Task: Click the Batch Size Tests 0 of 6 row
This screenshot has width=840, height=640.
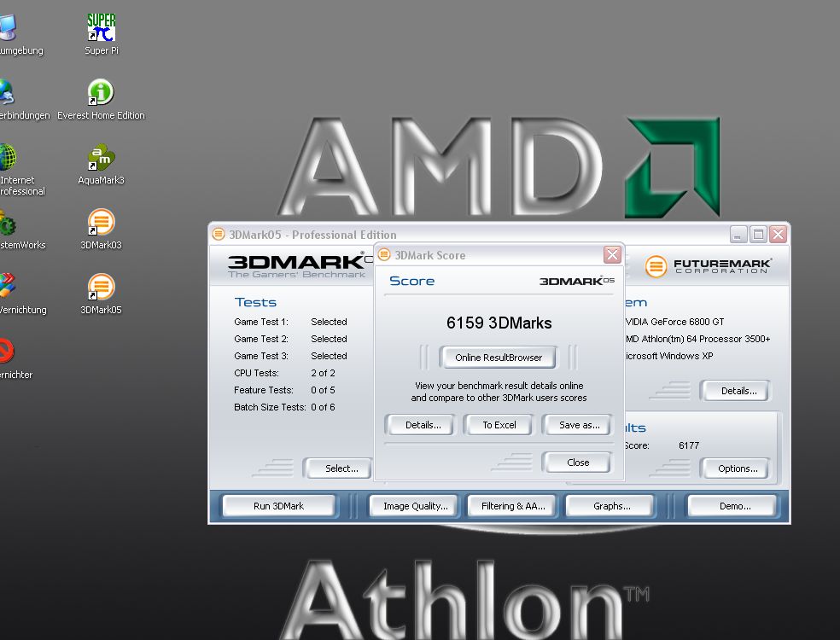Action: pyautogui.click(x=284, y=408)
